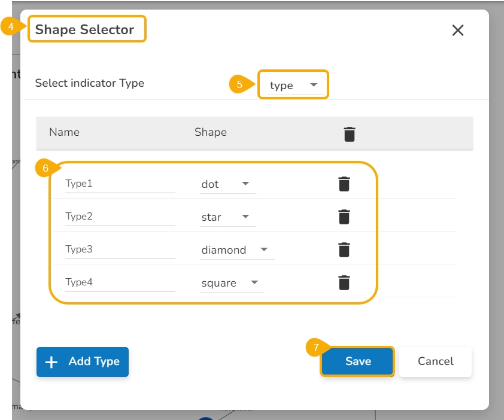Delete the Type2 row with trash icon
Image resolution: width=504 pixels, height=420 pixels.
pyautogui.click(x=344, y=217)
